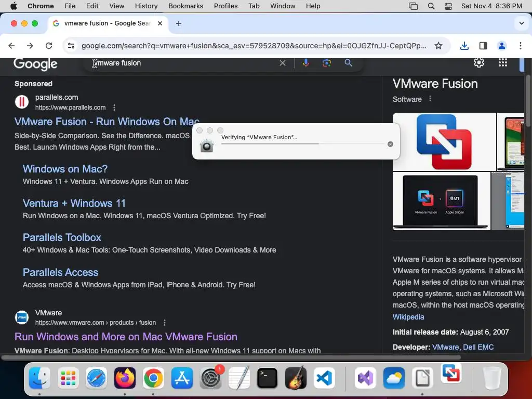
Task: Open App Store from the Dock
Action: [x=182, y=378]
